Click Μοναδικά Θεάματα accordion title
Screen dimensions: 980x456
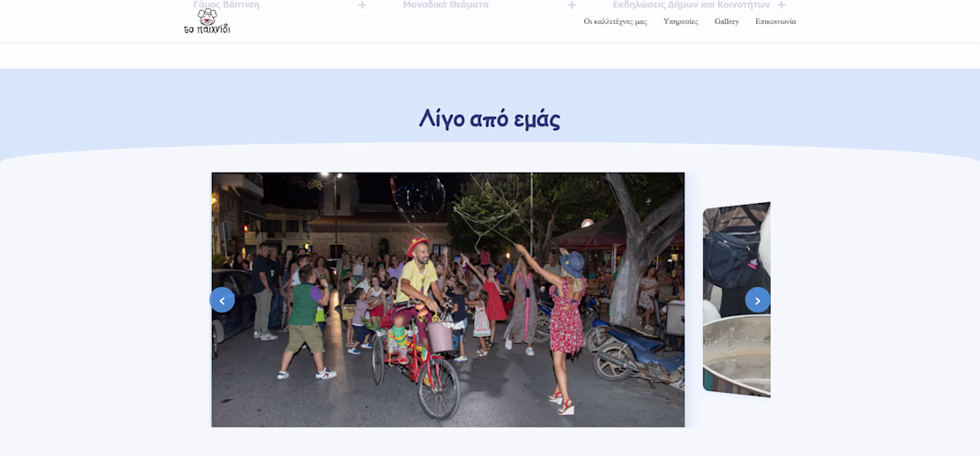(x=445, y=4)
